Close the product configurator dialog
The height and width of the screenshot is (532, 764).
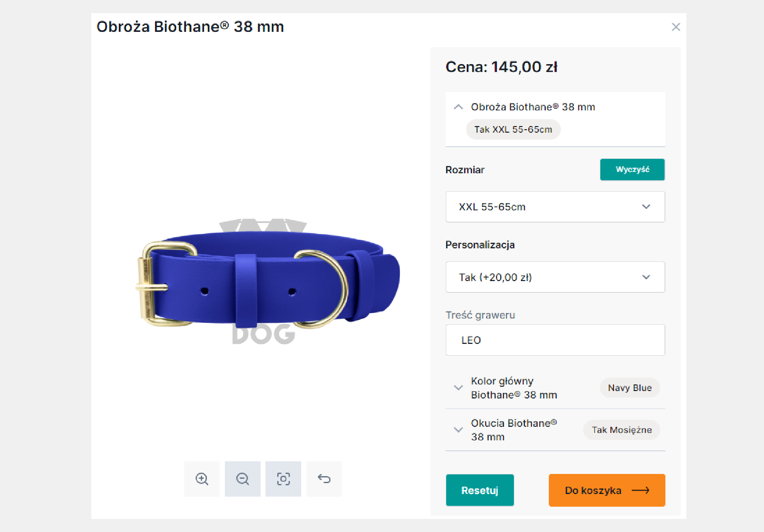point(676,27)
